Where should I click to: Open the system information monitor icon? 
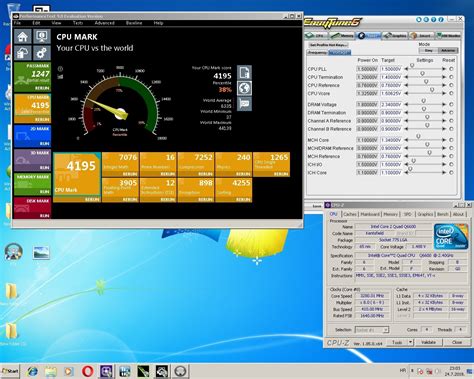point(42,36)
